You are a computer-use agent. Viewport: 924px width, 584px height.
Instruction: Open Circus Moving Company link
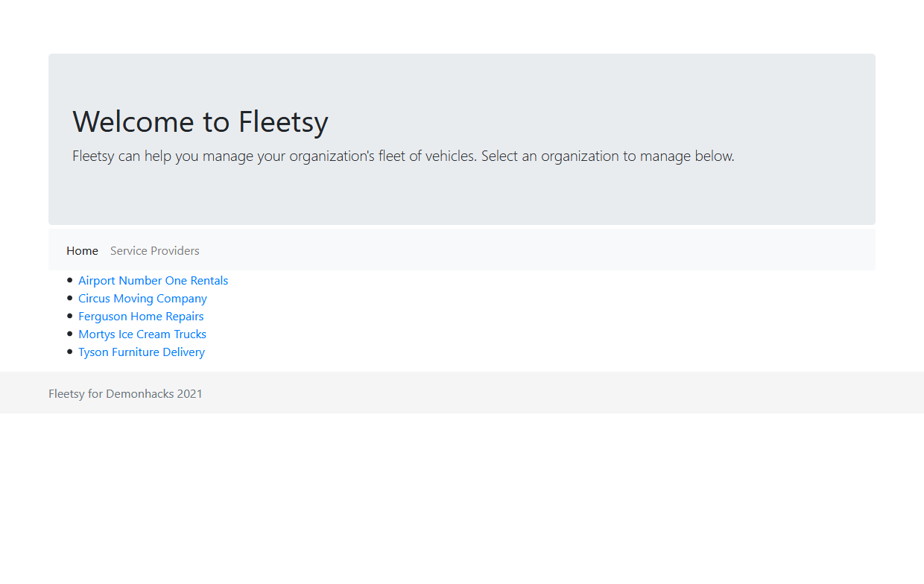[142, 299]
